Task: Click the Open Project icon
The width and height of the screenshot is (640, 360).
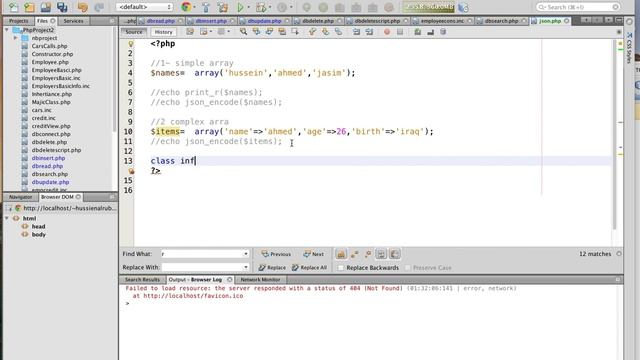Action: [x=46, y=7]
